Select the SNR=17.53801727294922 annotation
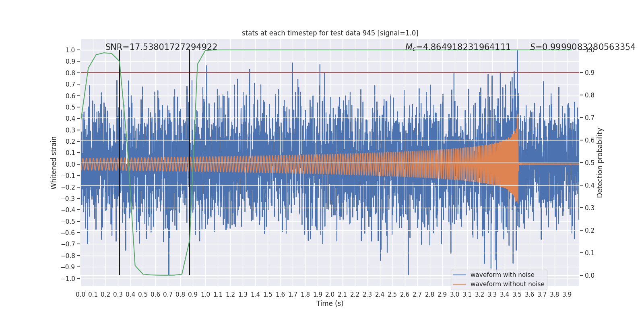Screen dimensions: 644x322 pos(161,47)
